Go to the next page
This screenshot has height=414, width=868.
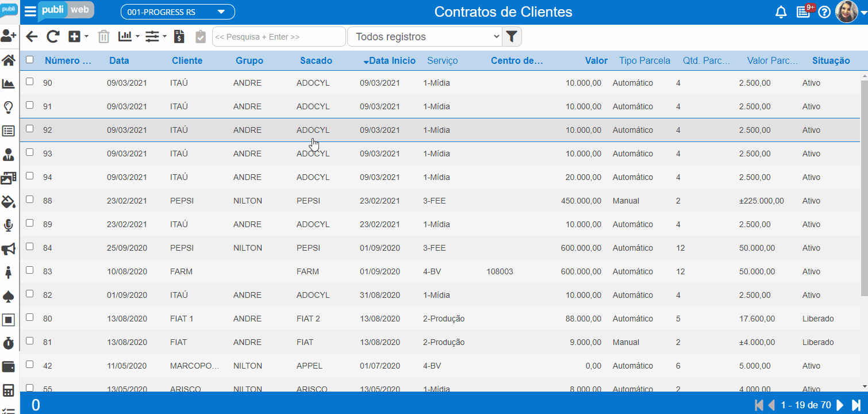coord(840,405)
